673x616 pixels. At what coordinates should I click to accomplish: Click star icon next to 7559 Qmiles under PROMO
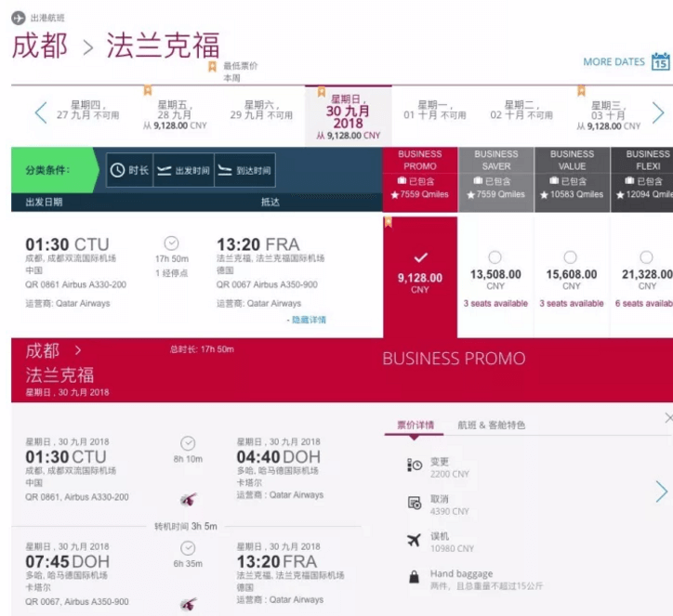[x=394, y=195]
